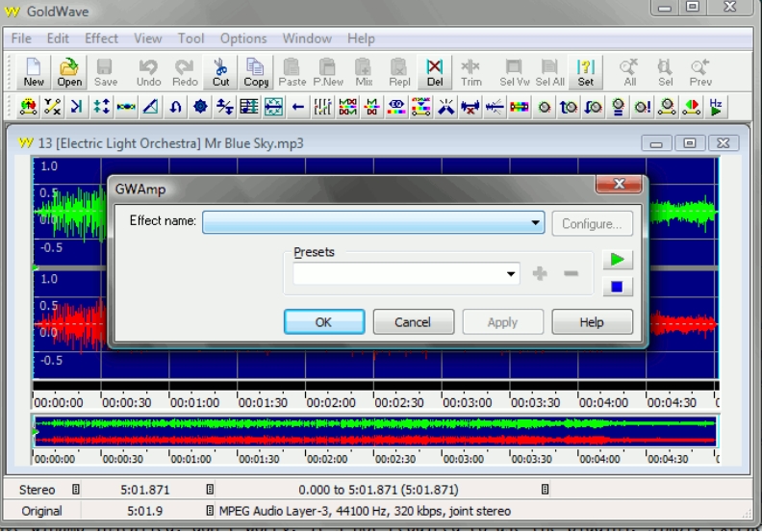
Task: Click the status grip icon after 5:01.871 length
Action: coord(210,490)
